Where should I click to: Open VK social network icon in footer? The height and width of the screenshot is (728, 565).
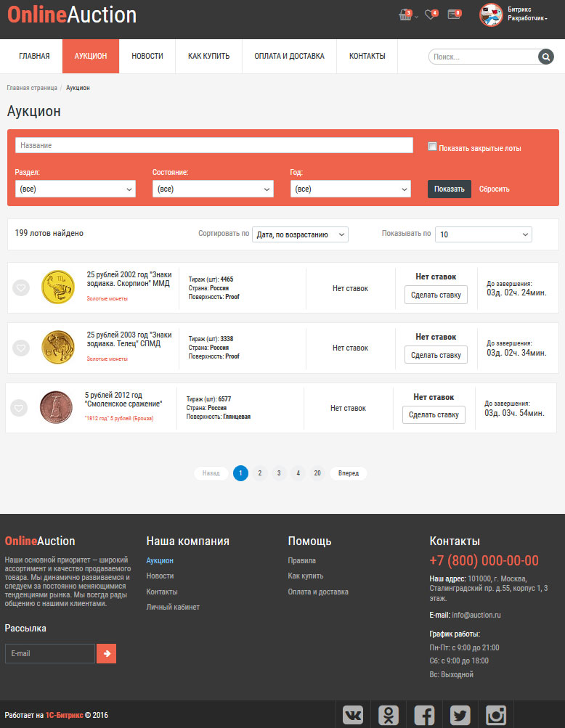click(x=353, y=715)
